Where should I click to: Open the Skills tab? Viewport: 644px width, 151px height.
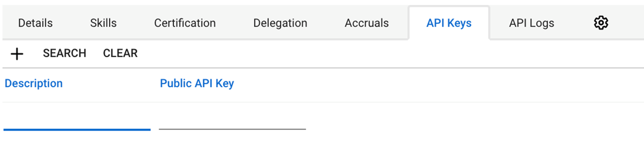[x=103, y=23]
